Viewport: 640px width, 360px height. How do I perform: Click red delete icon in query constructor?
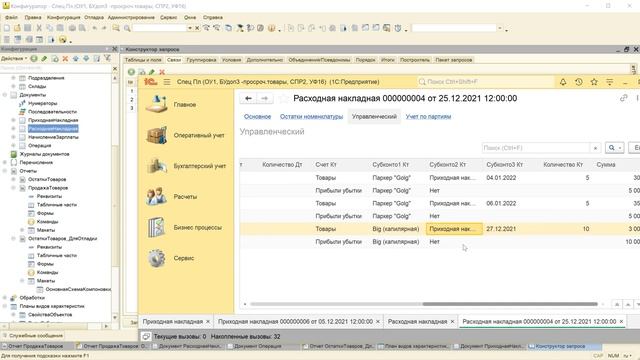click(x=162, y=72)
